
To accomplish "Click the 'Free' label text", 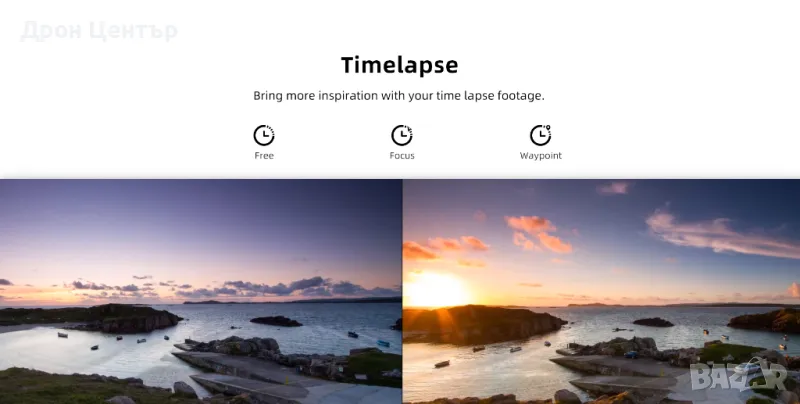I will click(x=264, y=156).
